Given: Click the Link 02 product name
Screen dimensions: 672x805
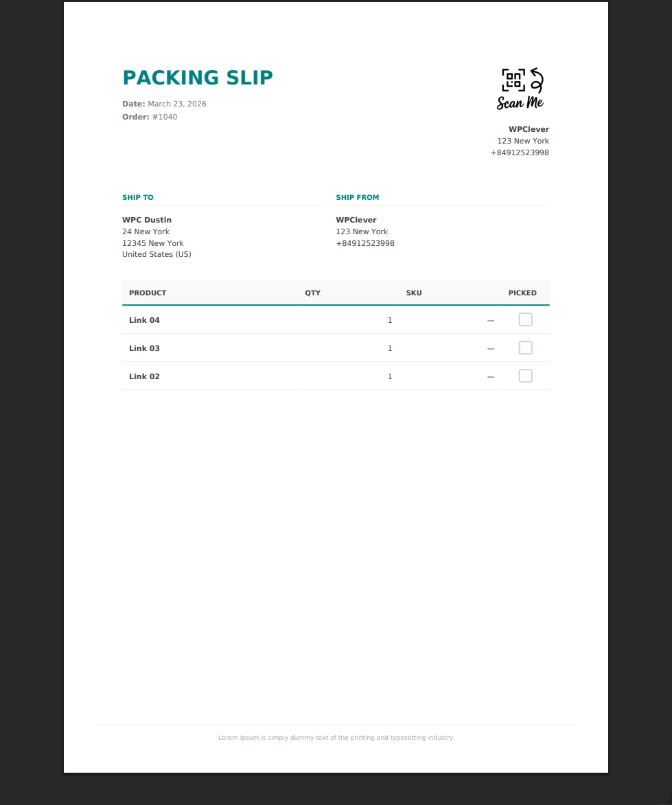Looking at the screenshot, I should 144,377.
